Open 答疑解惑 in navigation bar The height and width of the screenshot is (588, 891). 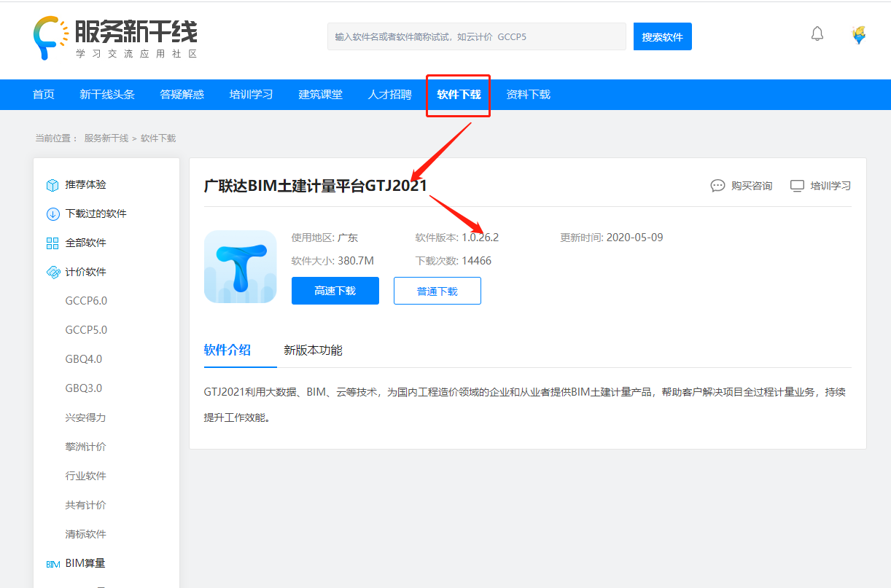click(x=182, y=95)
